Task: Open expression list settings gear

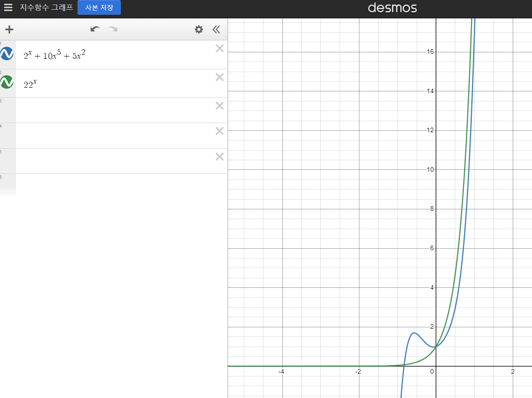Action: click(199, 29)
